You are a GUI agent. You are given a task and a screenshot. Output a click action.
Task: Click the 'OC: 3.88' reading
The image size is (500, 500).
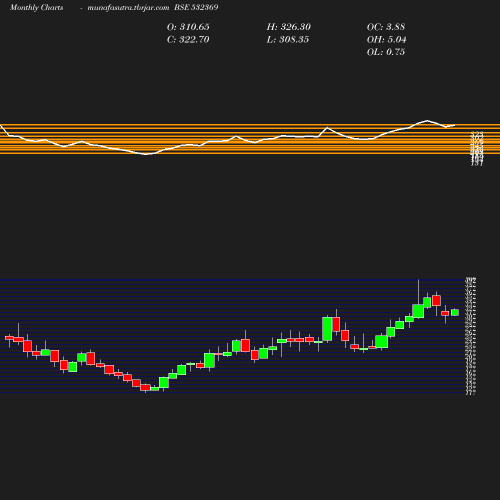click(386, 27)
